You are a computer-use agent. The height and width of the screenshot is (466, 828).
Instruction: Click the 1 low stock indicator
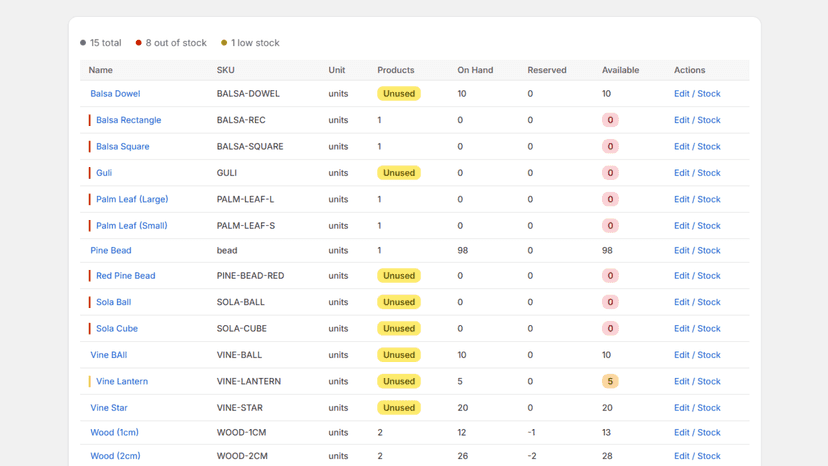[250, 43]
